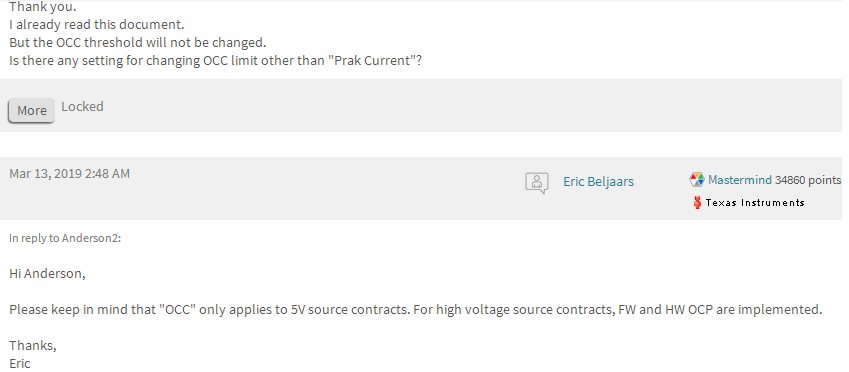Click the question mentioning Prak Current
Viewport: 849px width, 372px height.
tap(215, 60)
